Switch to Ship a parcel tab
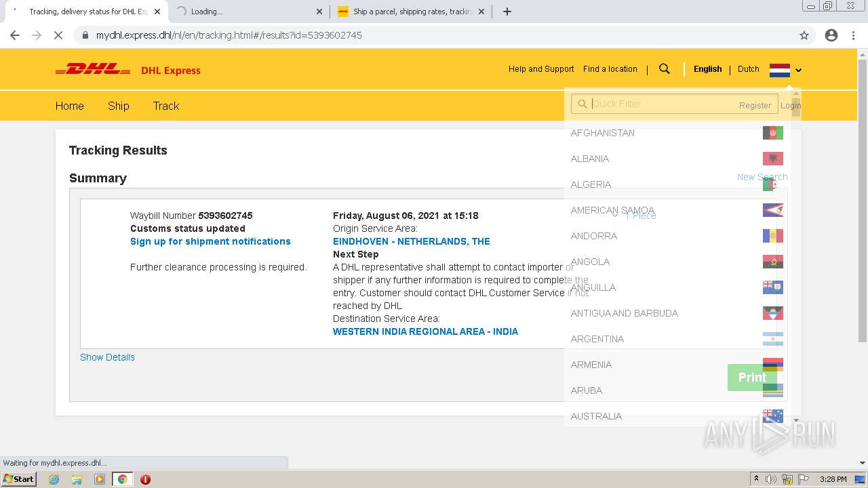Image resolution: width=868 pixels, height=488 pixels. pyautogui.click(x=412, y=12)
